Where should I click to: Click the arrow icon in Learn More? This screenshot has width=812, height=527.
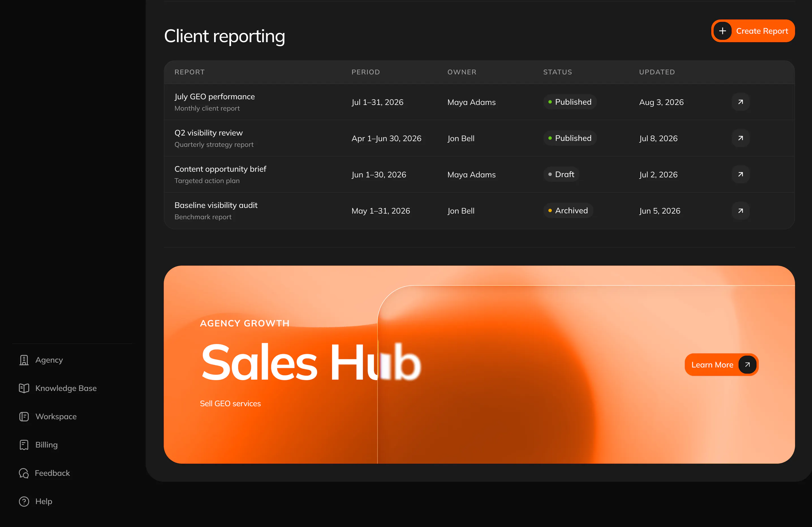747,365
